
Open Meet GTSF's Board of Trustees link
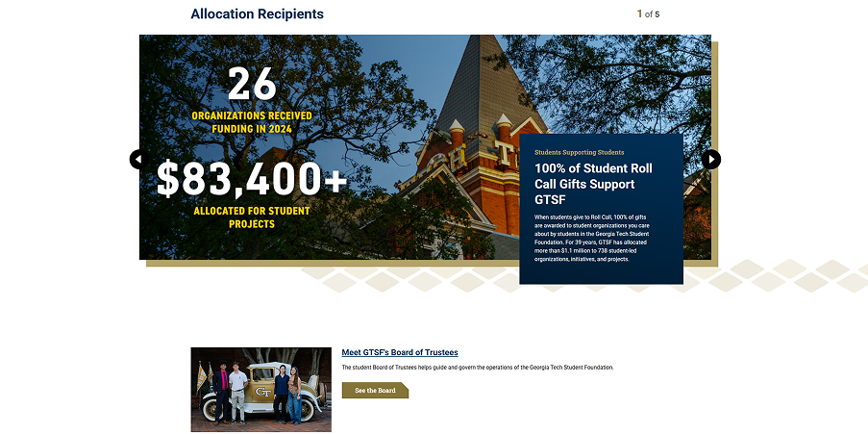pyautogui.click(x=400, y=352)
